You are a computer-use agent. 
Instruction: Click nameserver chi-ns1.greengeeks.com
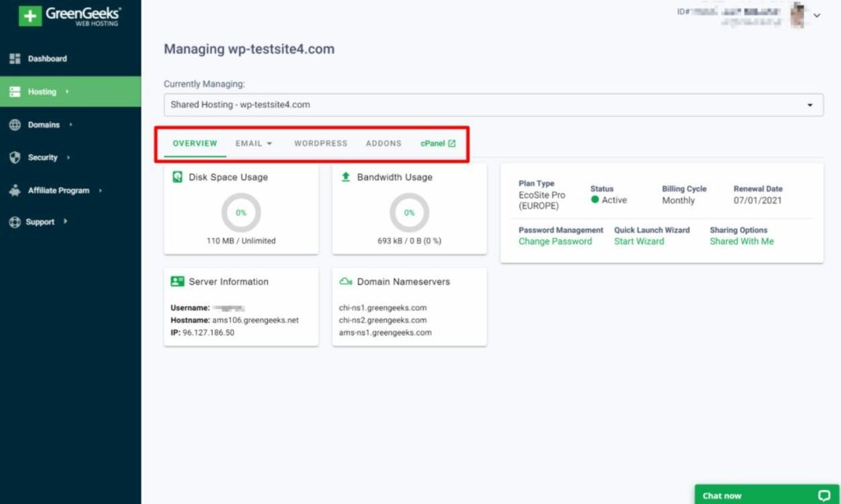tap(383, 308)
